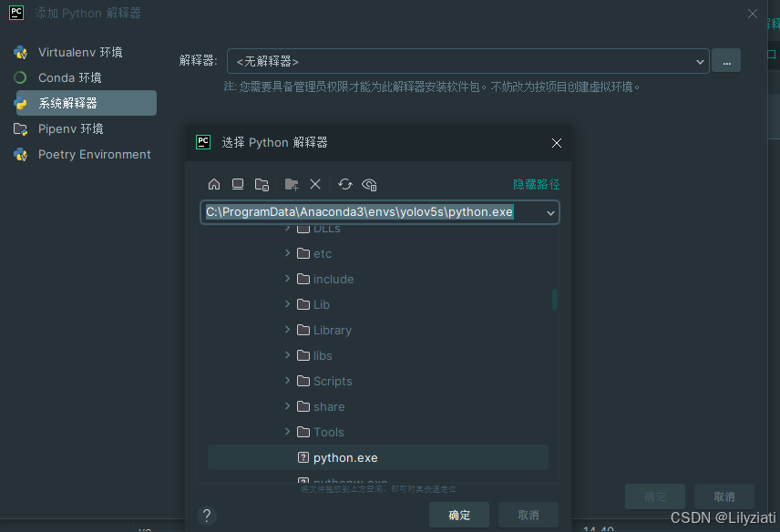Select the Library folder row
Screen dimensions: 780x532
pos(378,330)
